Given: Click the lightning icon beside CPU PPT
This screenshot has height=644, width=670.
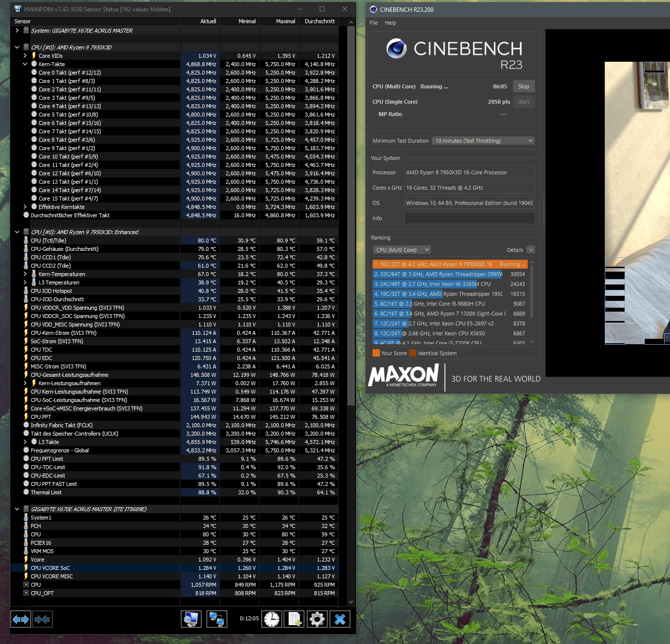Looking at the screenshot, I should [26, 417].
